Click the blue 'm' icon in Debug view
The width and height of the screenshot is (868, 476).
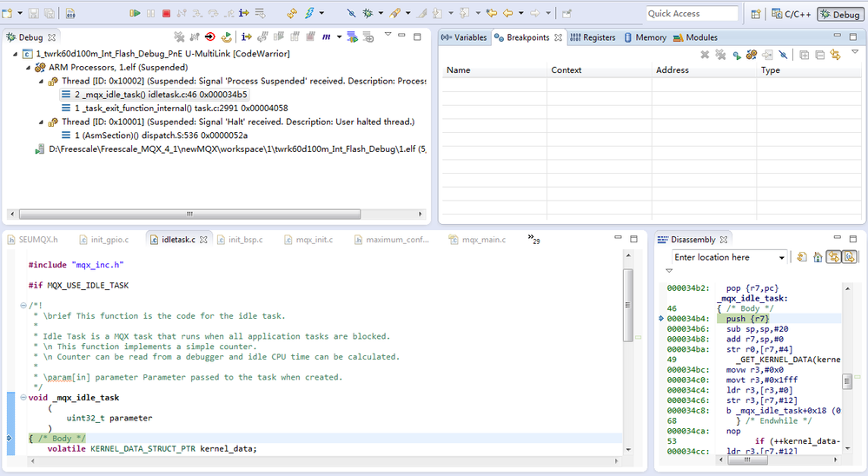click(x=327, y=37)
